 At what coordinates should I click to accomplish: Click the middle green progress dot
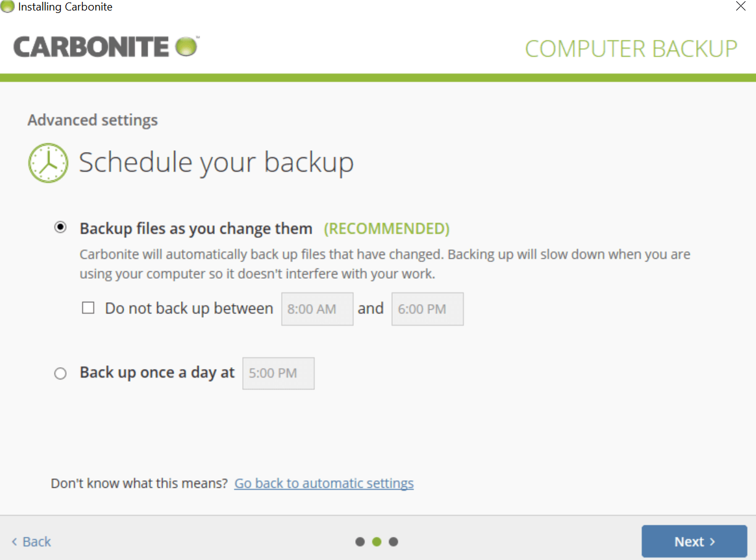(x=377, y=541)
